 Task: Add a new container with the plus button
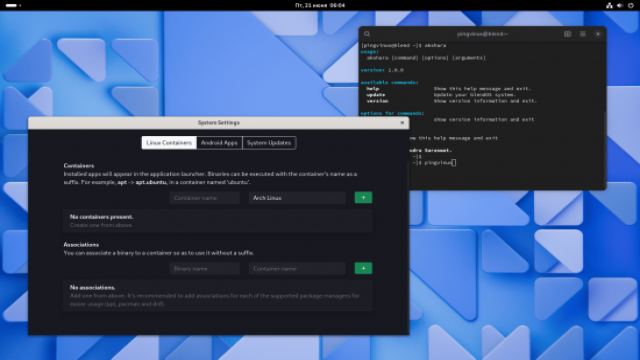coord(363,198)
